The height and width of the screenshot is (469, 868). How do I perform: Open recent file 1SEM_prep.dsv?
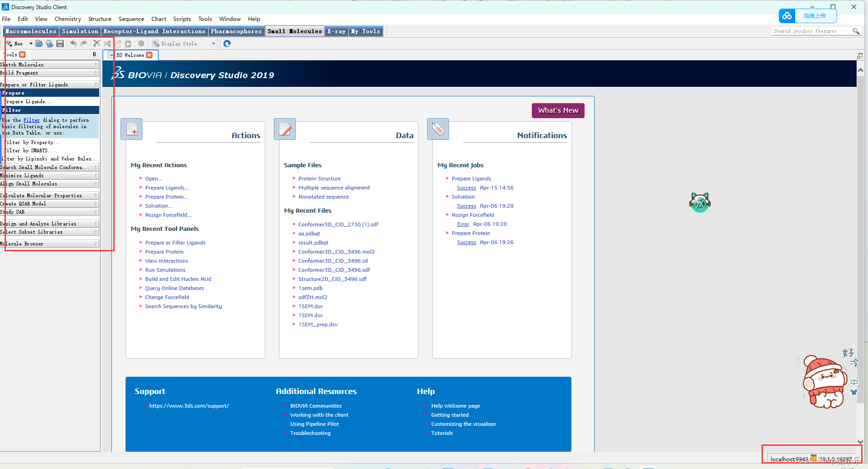tap(318, 324)
